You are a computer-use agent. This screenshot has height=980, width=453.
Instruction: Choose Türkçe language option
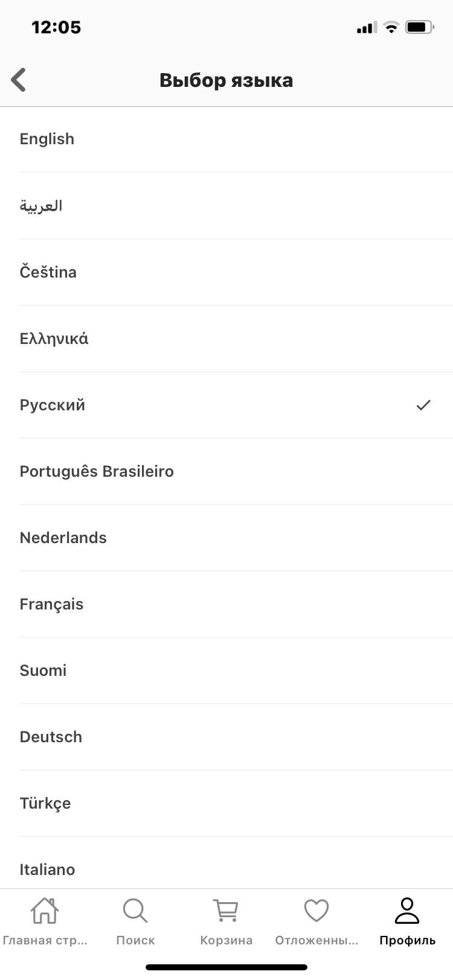click(45, 803)
